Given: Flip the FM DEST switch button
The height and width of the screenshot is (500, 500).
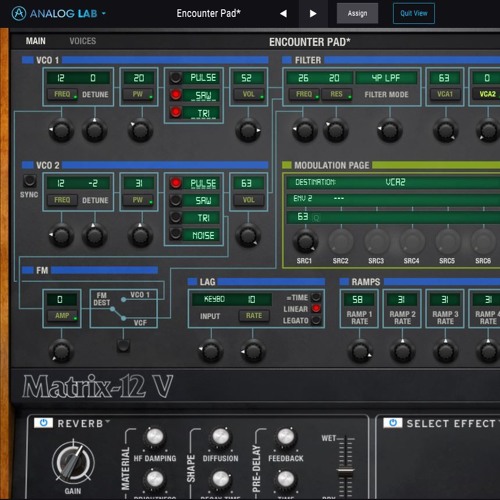Looking at the screenshot, I should click(123, 345).
